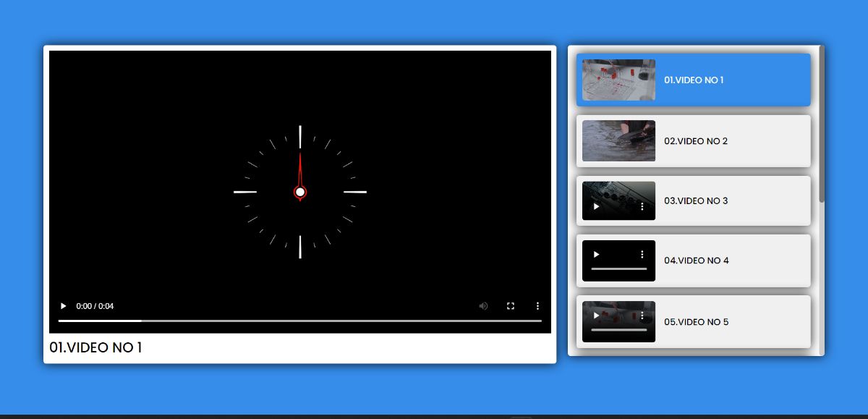Select 04.VIDEO NO 4 in playlist
This screenshot has height=419, width=868.
pyautogui.click(x=694, y=261)
